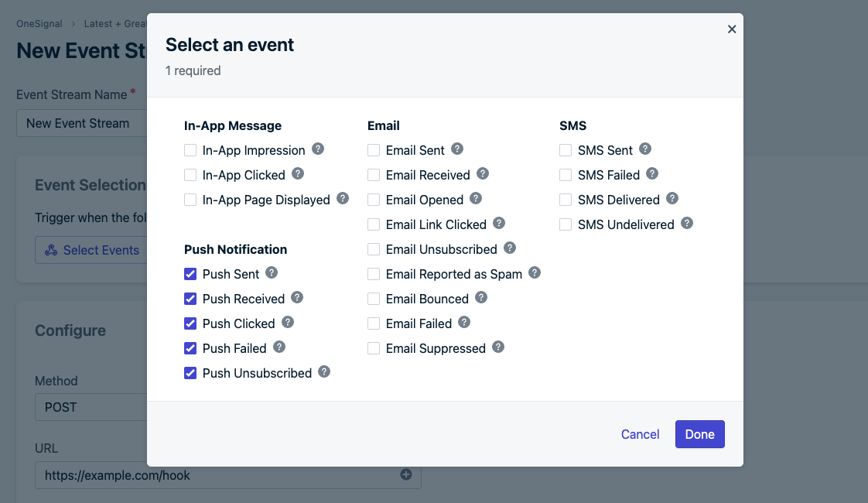Click the Event Stream Name input field
Viewport: 868px width, 503px height.
(82, 123)
